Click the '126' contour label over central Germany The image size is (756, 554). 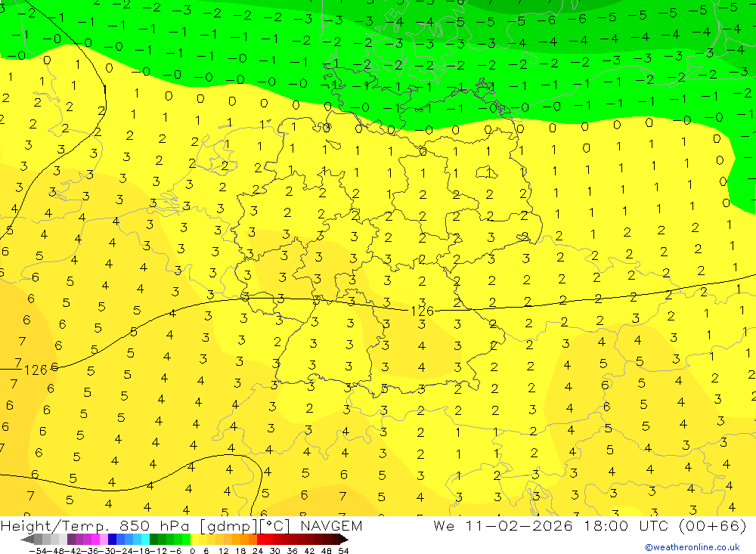coord(422,311)
